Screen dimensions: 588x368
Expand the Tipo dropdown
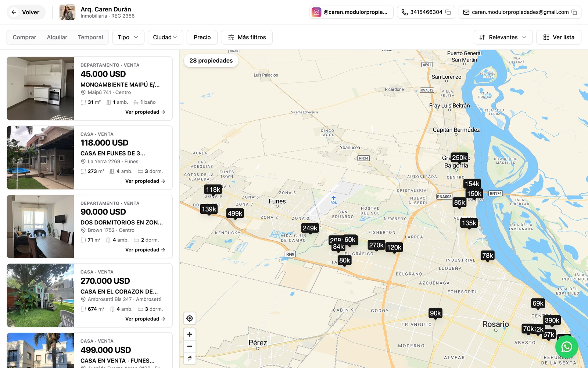click(x=128, y=37)
